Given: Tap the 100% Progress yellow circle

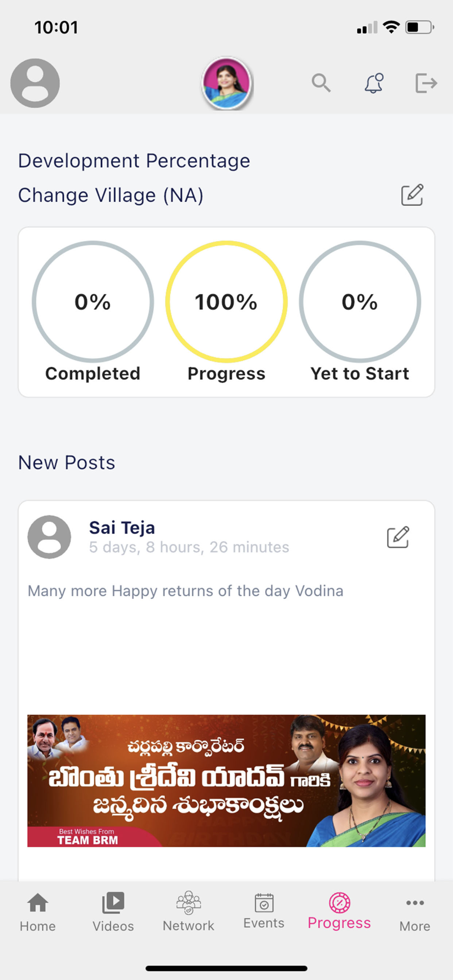Looking at the screenshot, I should pyautogui.click(x=226, y=302).
